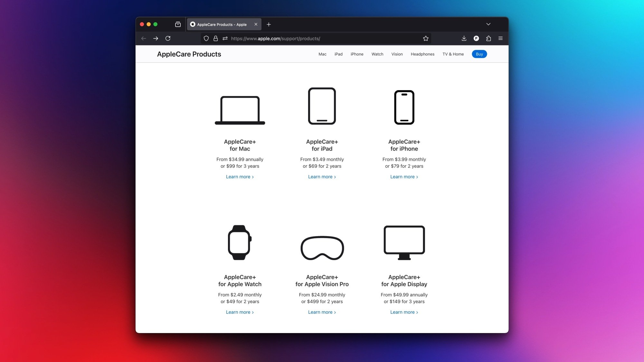The image size is (644, 362).
Task: Click the AppleCare+ for Mac heading
Action: (240, 145)
